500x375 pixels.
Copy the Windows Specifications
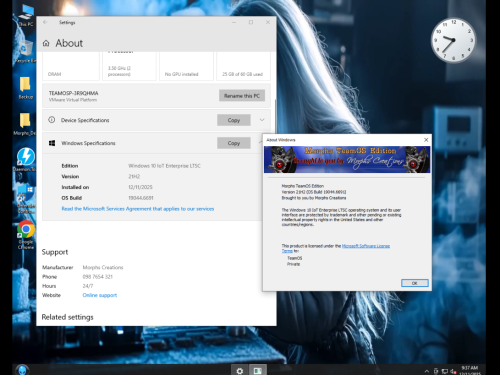point(234,143)
